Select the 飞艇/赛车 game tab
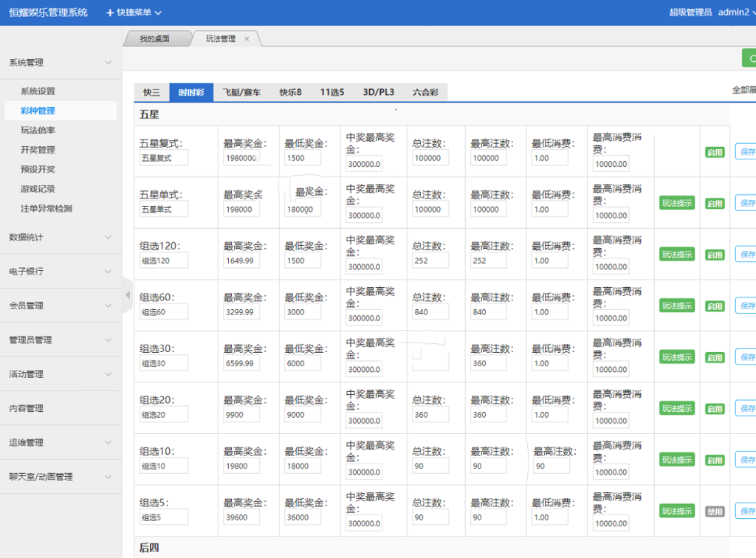 241,92
